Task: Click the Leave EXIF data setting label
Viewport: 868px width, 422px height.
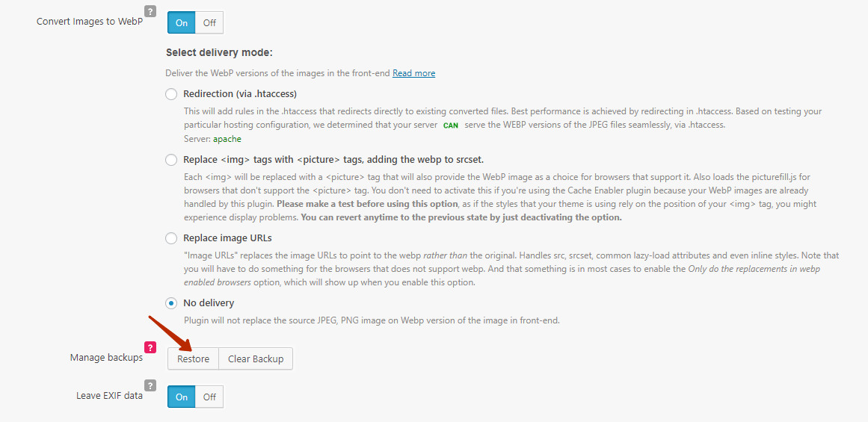Action: click(x=109, y=396)
